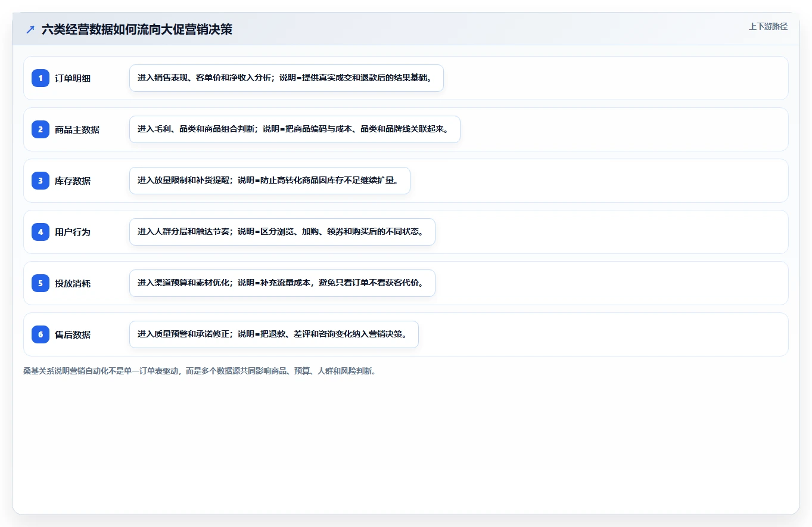812x527 pixels.
Task: Click the number 6 badge for 售后数据
Action: pyautogui.click(x=41, y=334)
